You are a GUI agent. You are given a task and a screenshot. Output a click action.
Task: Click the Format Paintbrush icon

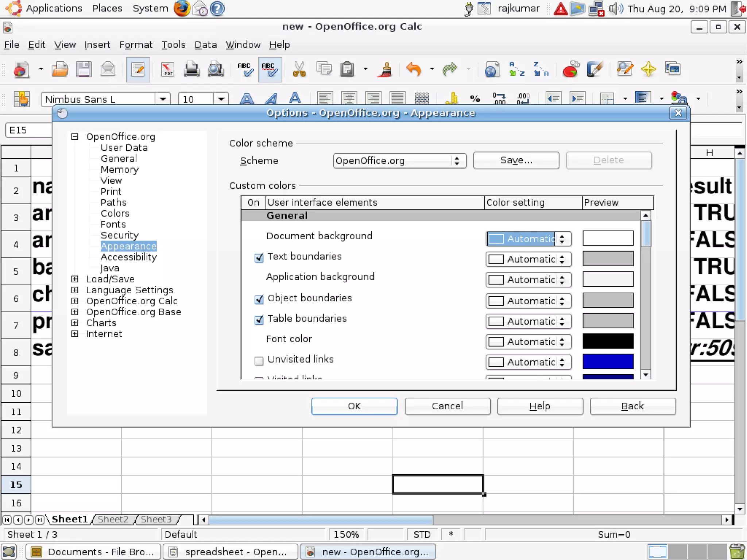tap(386, 69)
